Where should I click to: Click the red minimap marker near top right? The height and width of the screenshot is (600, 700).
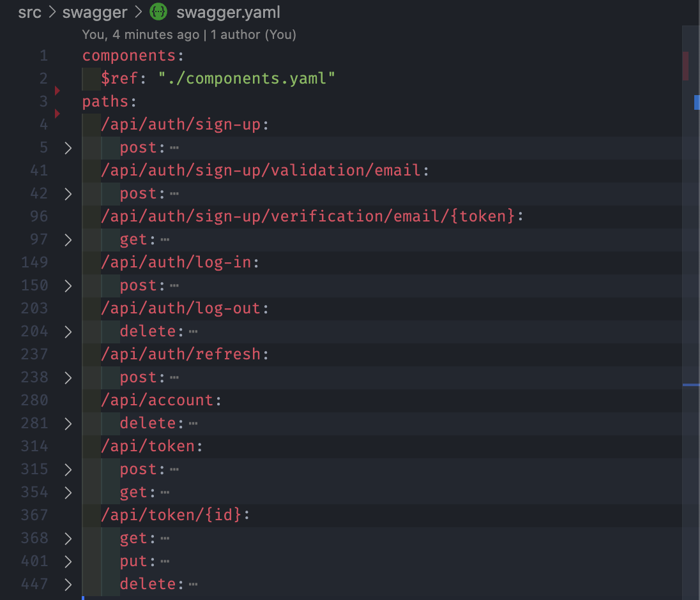(x=686, y=66)
